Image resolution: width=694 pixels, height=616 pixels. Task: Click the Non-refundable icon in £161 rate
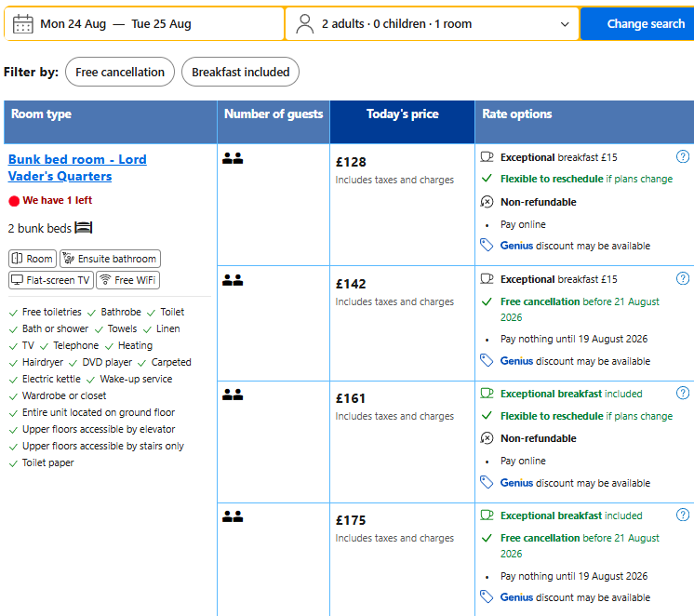tap(487, 438)
